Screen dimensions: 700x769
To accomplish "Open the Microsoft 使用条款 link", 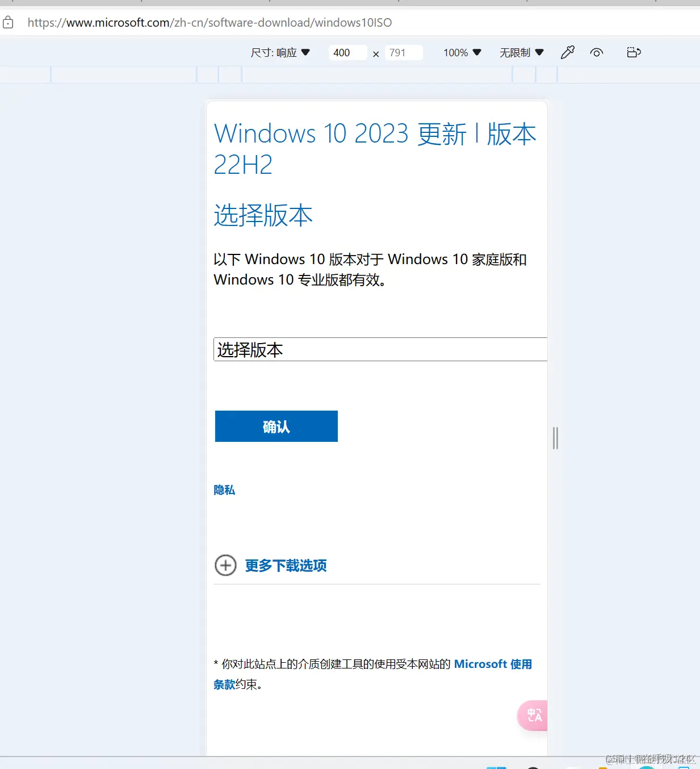I will pyautogui.click(x=493, y=664).
